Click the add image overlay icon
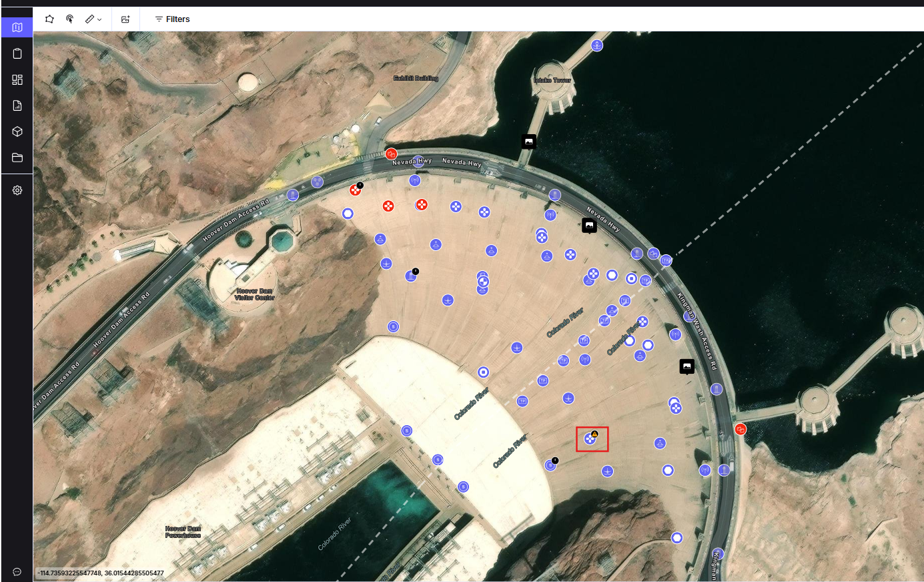924x582 pixels. coord(125,19)
